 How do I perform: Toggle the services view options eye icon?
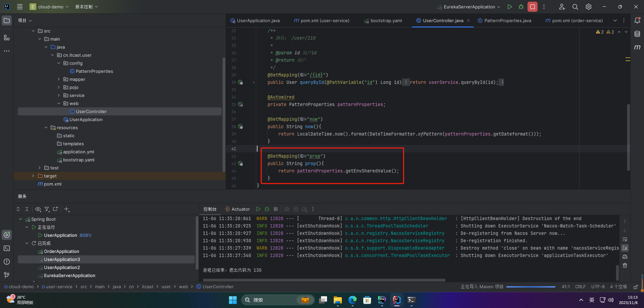pos(38,209)
